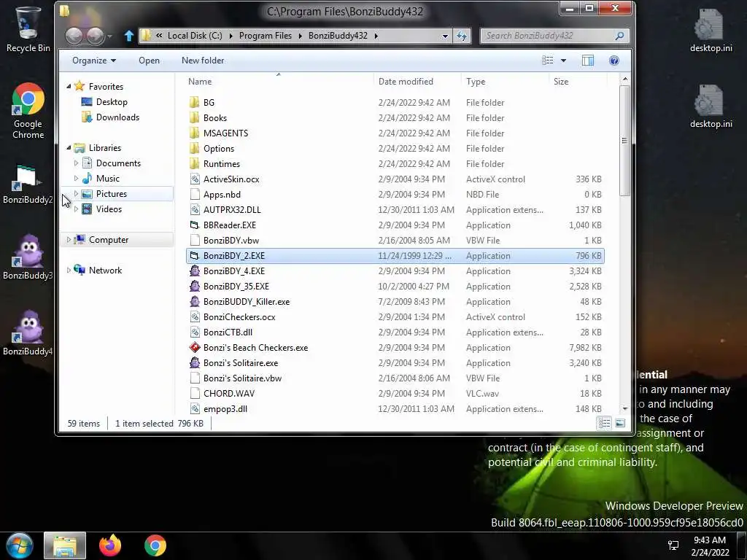Click Show desktop button at taskbar edge
This screenshot has height=560, width=747.
[x=741, y=546]
